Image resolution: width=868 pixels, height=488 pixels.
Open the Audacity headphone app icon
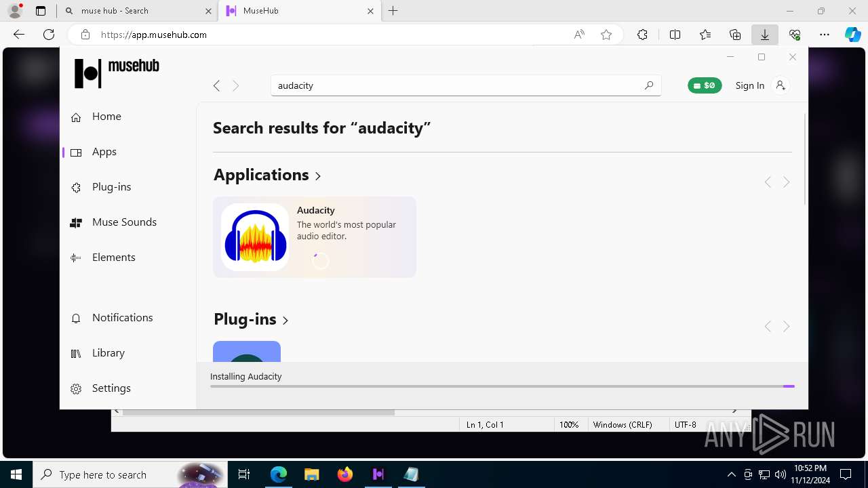point(255,237)
